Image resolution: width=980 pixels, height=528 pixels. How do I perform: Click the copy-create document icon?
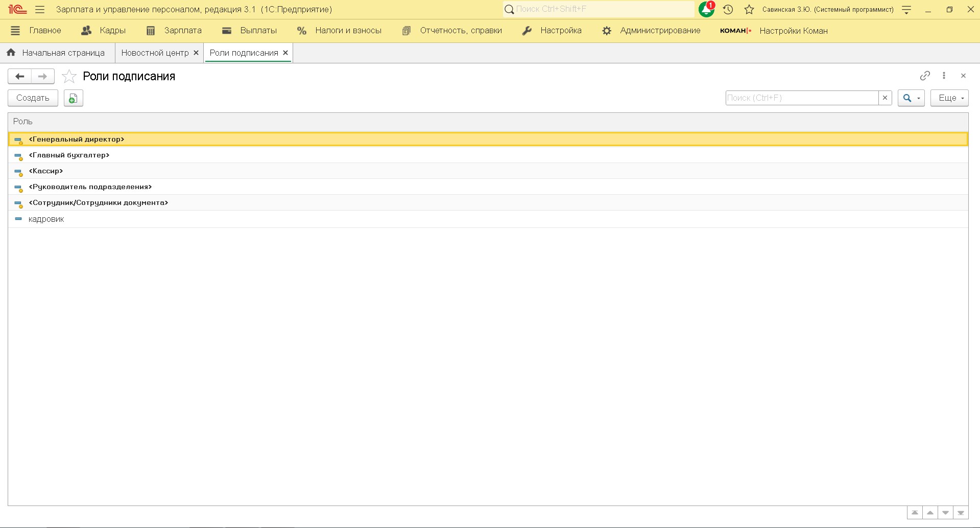pos(73,98)
